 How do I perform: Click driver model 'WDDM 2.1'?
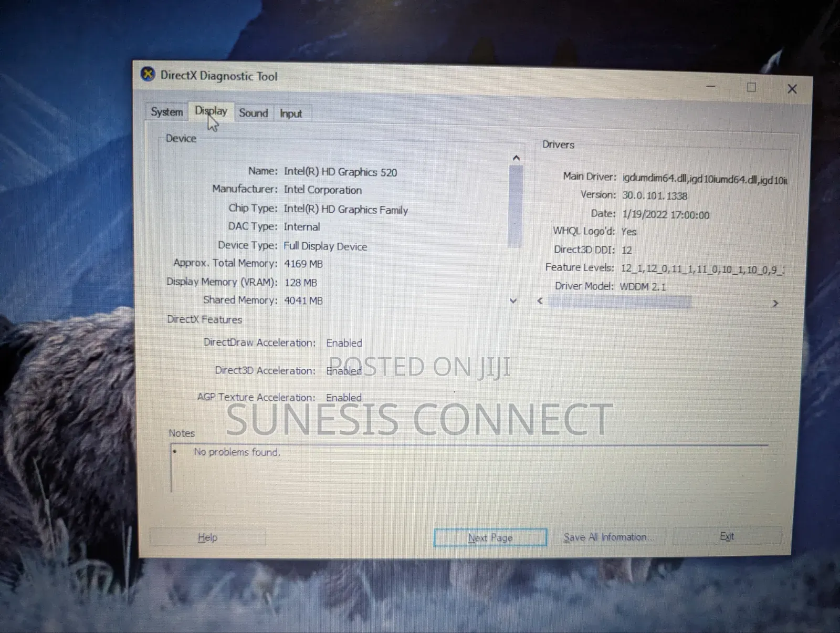click(x=643, y=287)
